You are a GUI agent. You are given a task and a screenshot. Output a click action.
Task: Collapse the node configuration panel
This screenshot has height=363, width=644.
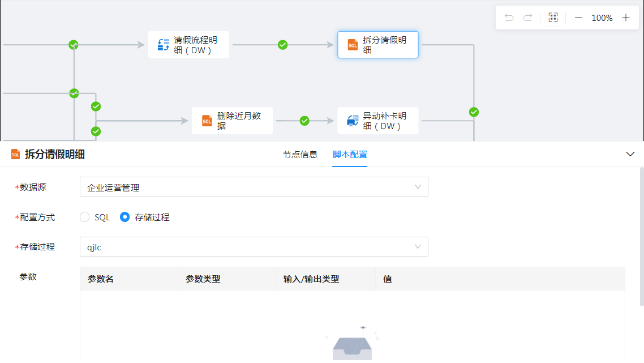[x=630, y=154]
